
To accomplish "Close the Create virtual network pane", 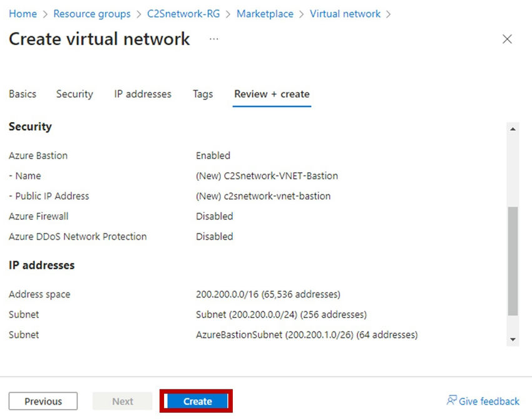I will click(507, 39).
